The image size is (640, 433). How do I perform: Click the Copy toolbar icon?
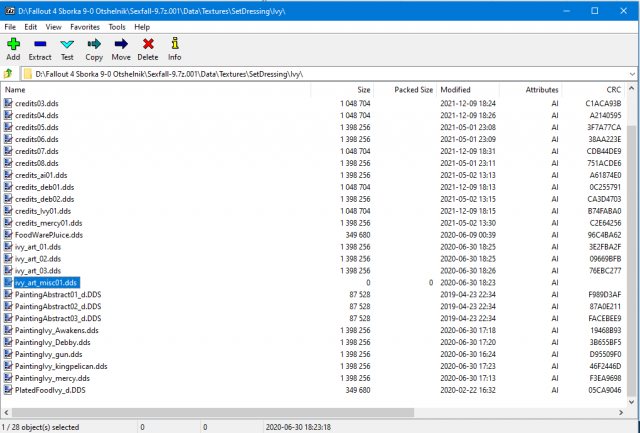click(94, 48)
